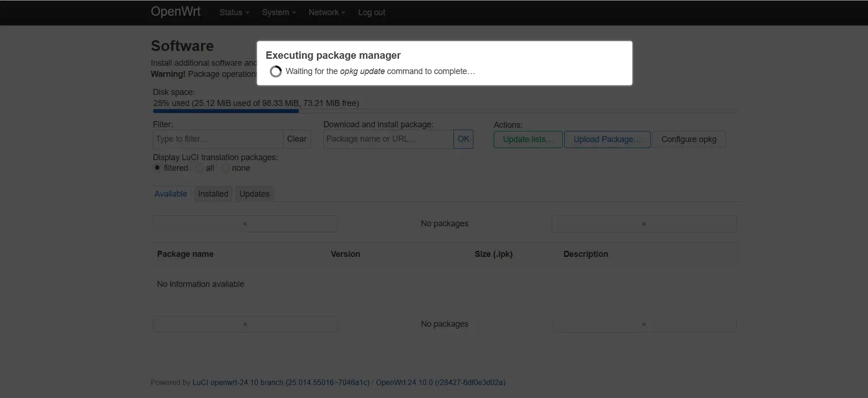Open the Status dropdown menu
Viewport: 868px width, 398px height.
234,12
